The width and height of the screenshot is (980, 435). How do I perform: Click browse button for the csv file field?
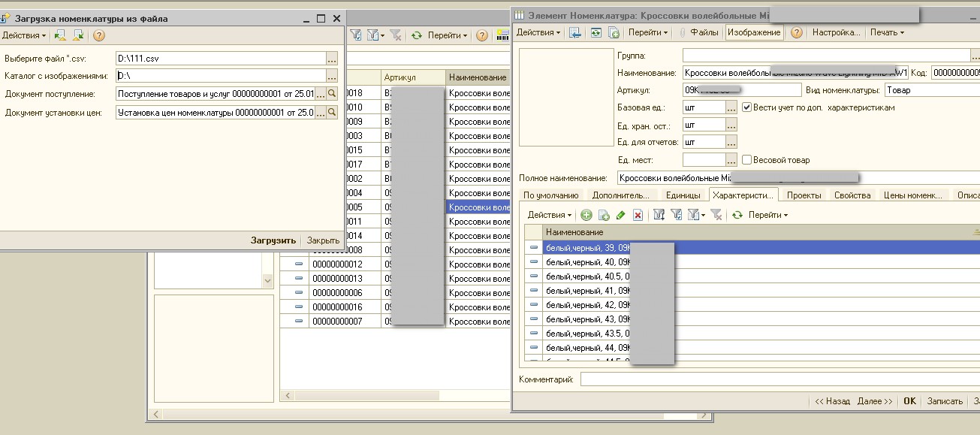(332, 58)
